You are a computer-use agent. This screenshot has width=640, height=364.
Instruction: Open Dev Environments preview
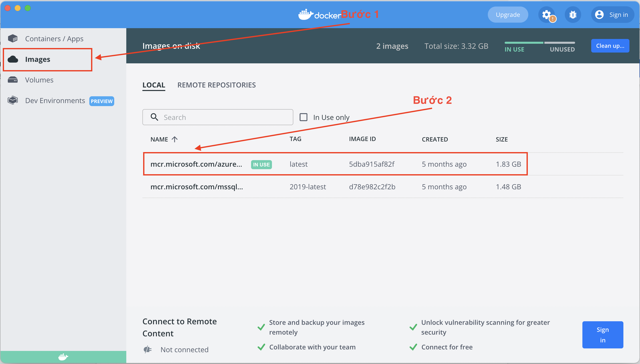55,100
